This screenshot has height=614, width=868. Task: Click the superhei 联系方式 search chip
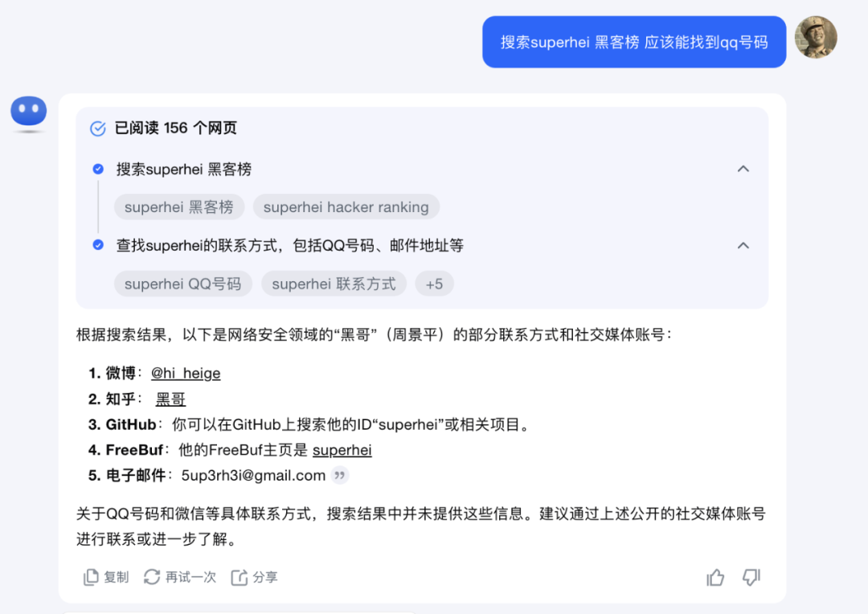click(x=334, y=284)
